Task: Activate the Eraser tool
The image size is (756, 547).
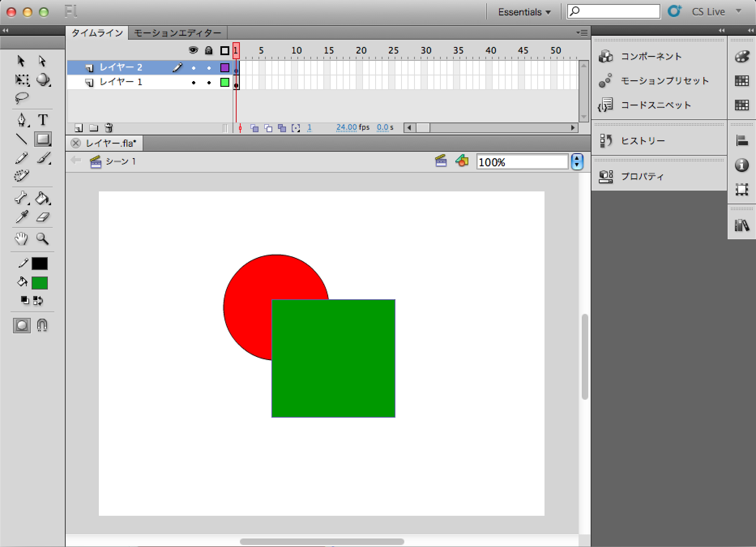Action: point(43,217)
